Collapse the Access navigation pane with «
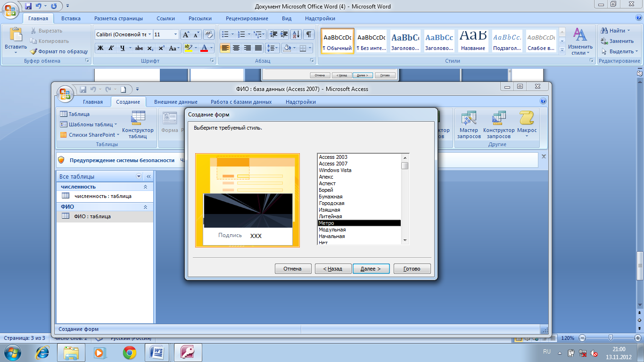644x362 pixels. 149,176
